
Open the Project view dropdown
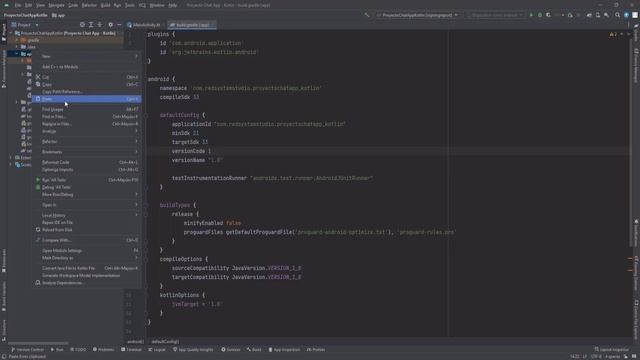click(x=25, y=25)
